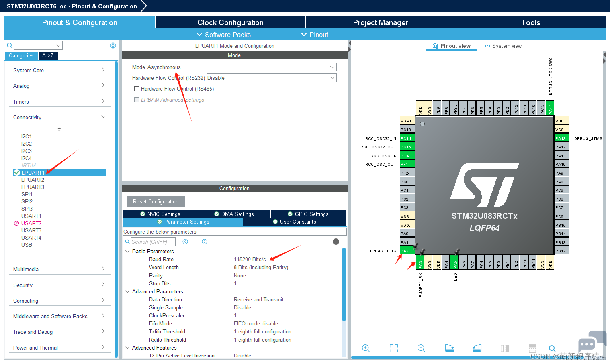Image resolution: width=610 pixels, height=364 pixels.
Task: Open the User Constants tab
Action: pyautogui.click(x=294, y=222)
